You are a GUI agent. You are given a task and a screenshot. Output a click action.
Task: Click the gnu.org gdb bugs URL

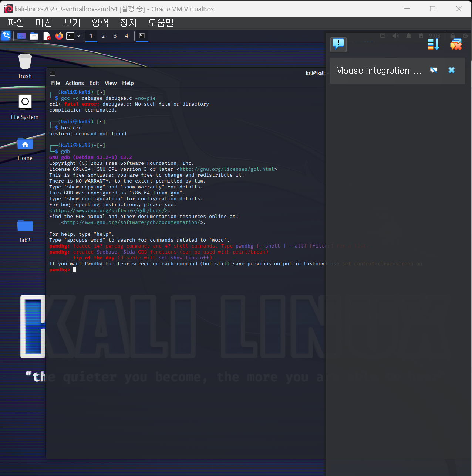[108, 211]
